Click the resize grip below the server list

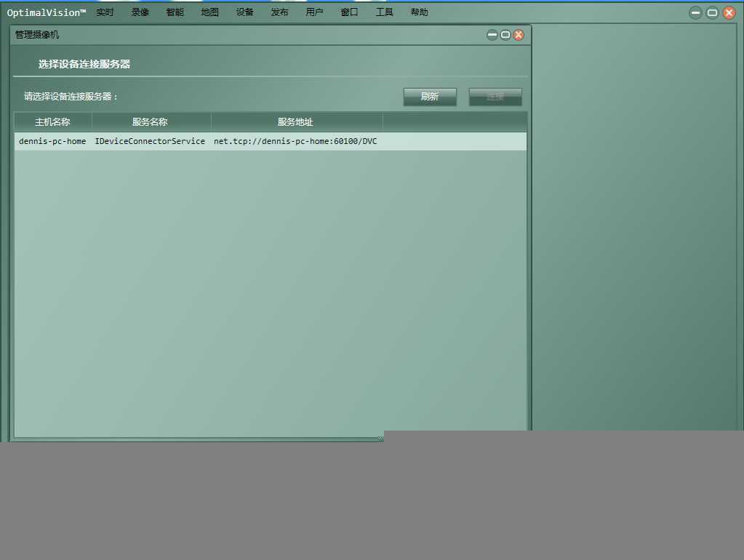click(x=380, y=439)
